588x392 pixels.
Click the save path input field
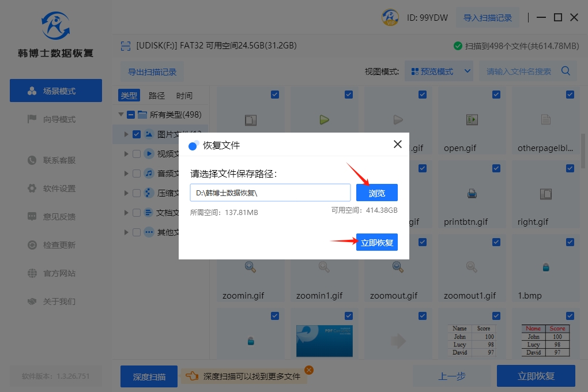[270, 193]
